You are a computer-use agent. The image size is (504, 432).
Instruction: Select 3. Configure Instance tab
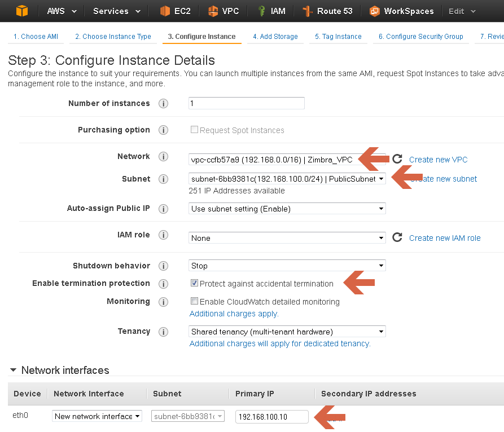202,37
